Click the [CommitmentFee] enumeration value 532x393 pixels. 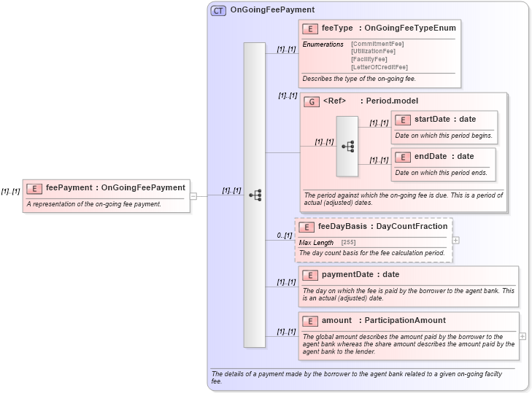coord(377,44)
